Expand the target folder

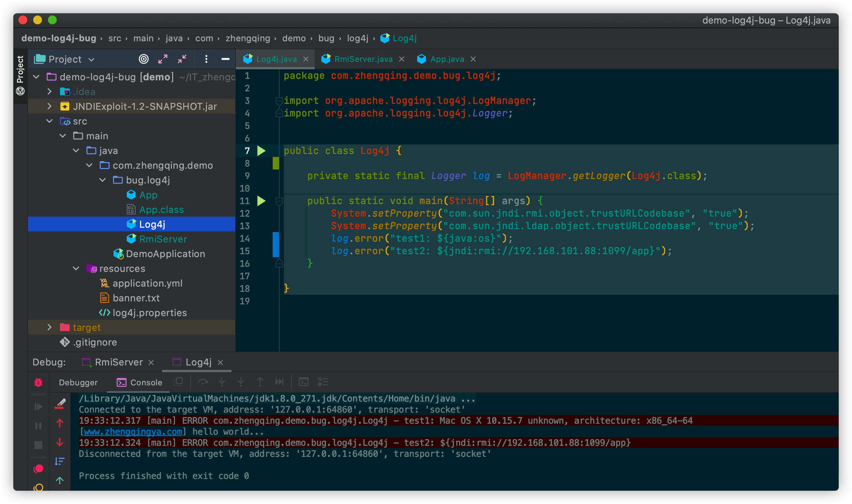[x=49, y=328]
